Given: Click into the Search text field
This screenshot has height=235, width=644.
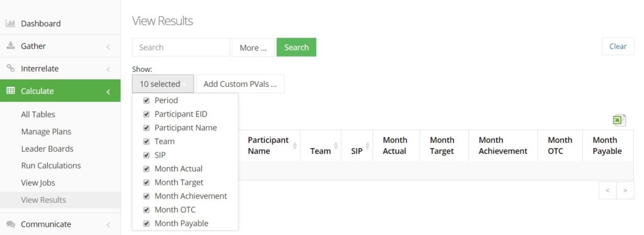Looking at the screenshot, I should pos(180,47).
